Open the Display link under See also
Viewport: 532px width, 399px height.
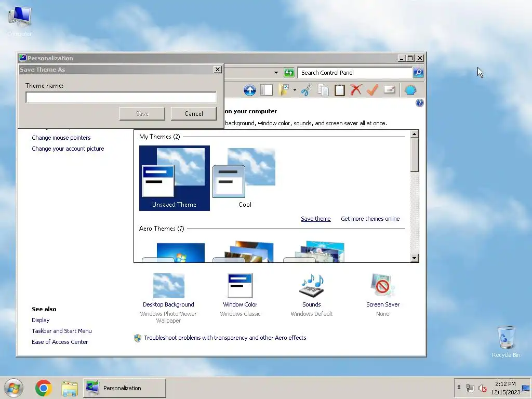tap(41, 320)
